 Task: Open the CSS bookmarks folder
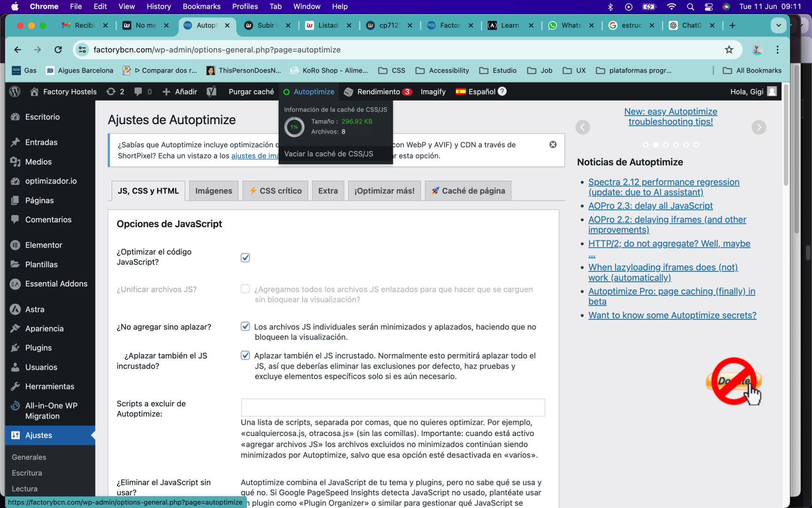coord(392,71)
